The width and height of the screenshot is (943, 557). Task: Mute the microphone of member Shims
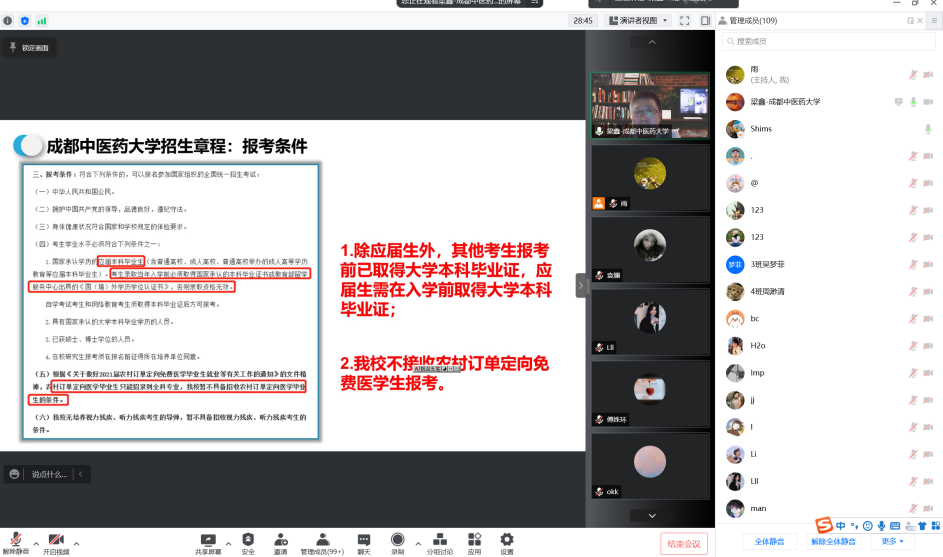point(928,129)
